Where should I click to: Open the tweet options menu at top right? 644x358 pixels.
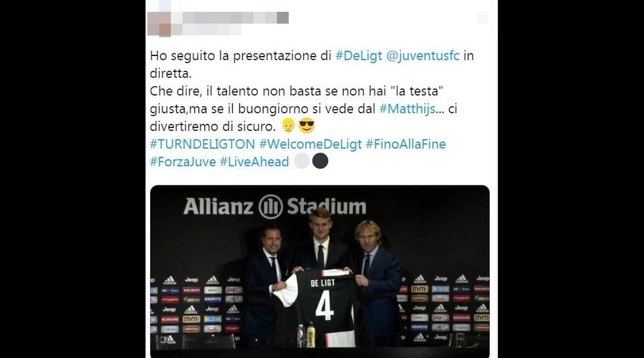(x=483, y=18)
